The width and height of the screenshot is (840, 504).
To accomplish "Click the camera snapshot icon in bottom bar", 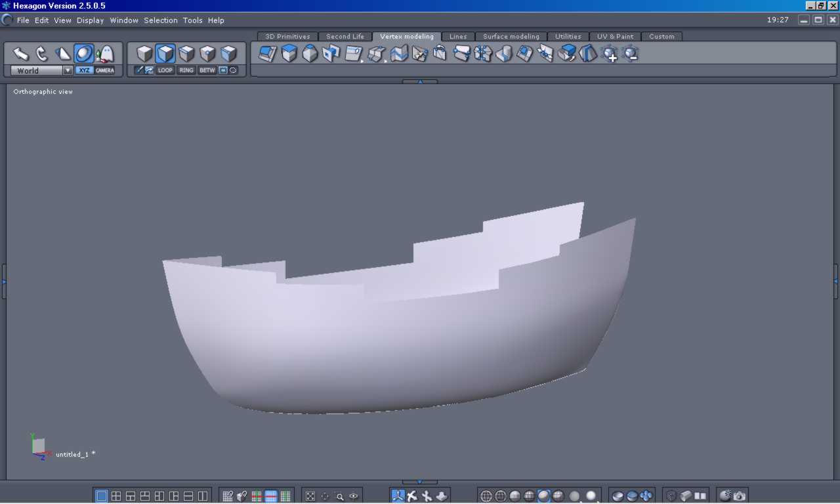I will tap(740, 496).
